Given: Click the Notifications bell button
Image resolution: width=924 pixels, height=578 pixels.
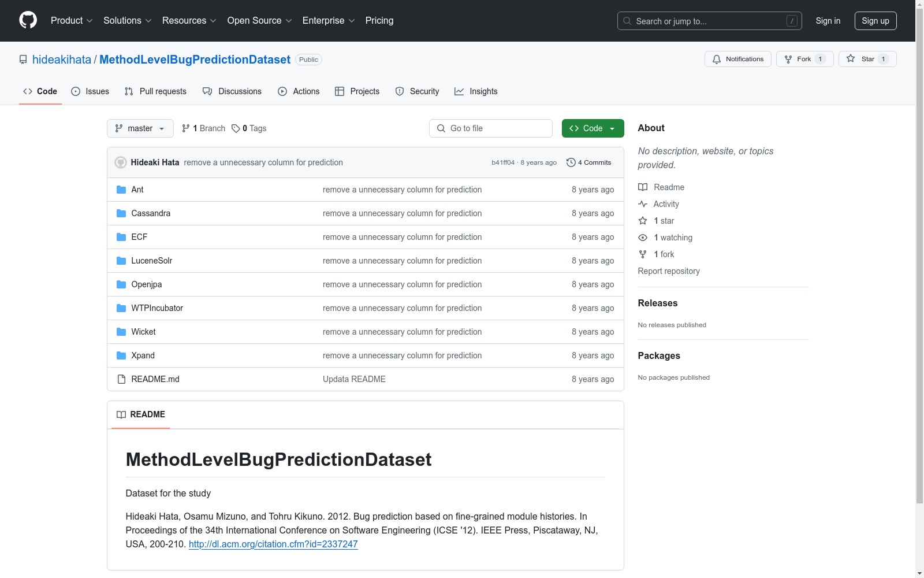Looking at the screenshot, I should pos(737,59).
